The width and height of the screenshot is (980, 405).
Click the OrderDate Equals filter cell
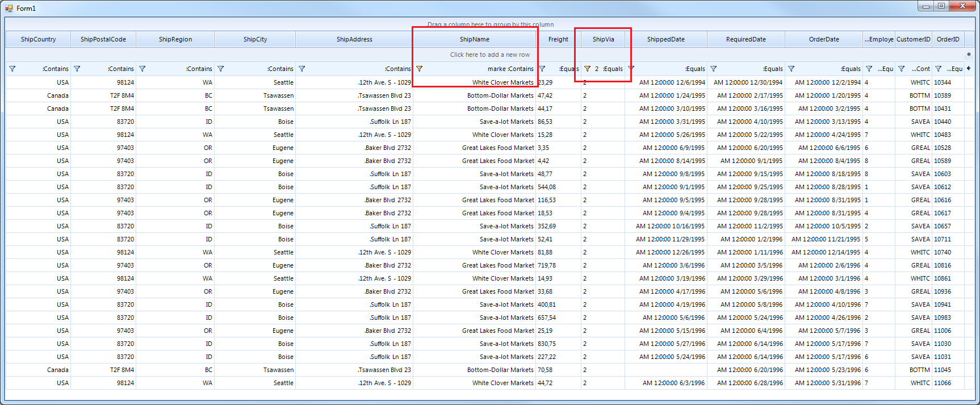point(824,69)
